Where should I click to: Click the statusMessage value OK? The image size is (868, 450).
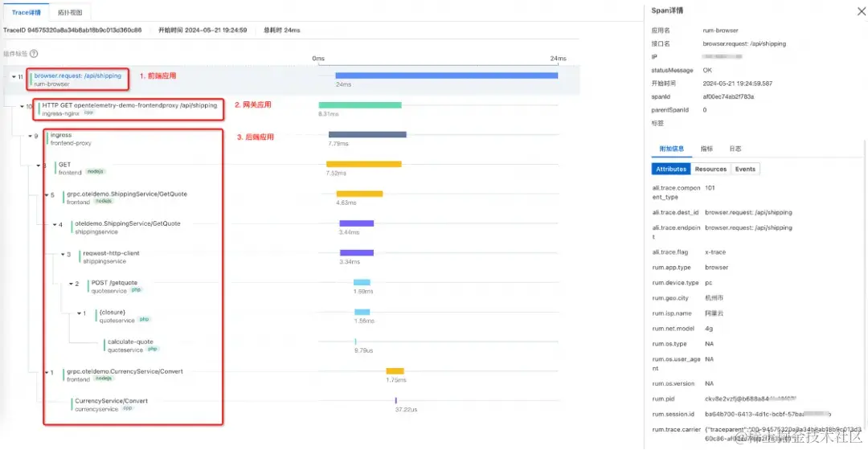pos(707,70)
